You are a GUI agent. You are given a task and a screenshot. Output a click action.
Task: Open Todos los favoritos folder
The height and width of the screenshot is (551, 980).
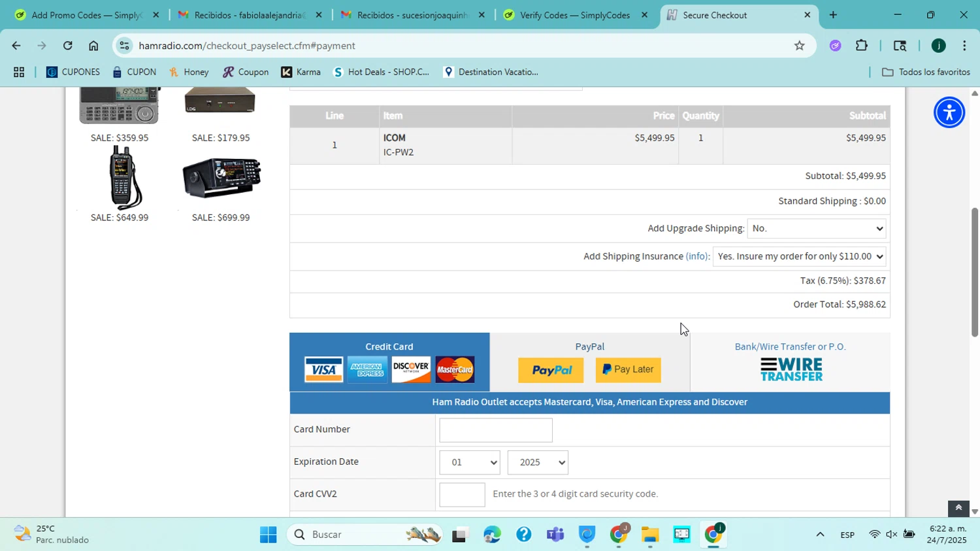926,72
